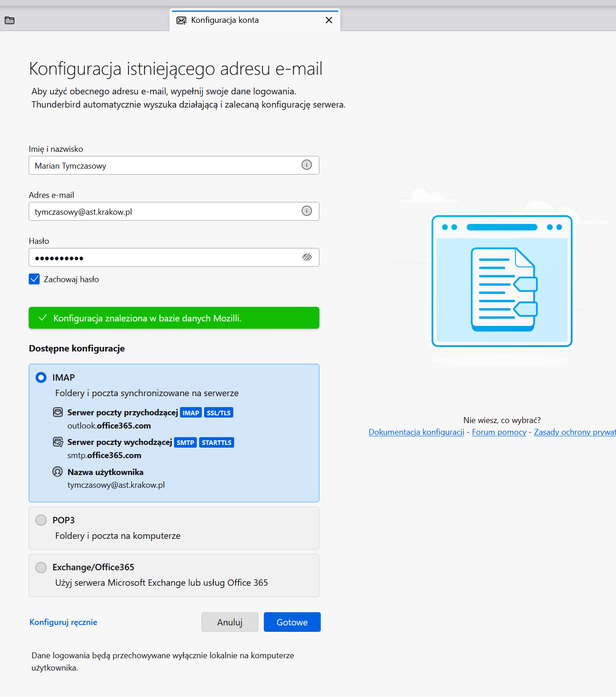Click the folder icon in the tab bar
The width and height of the screenshot is (616, 697).
point(10,20)
